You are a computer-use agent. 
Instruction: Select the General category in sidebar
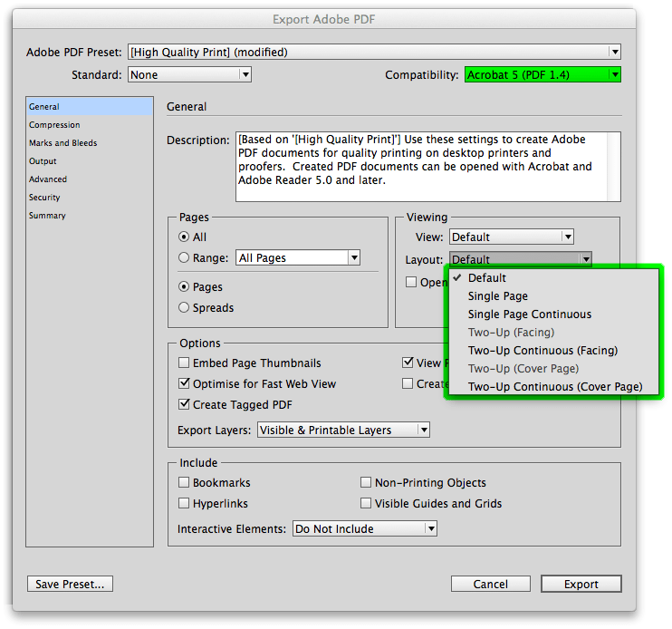click(x=90, y=106)
